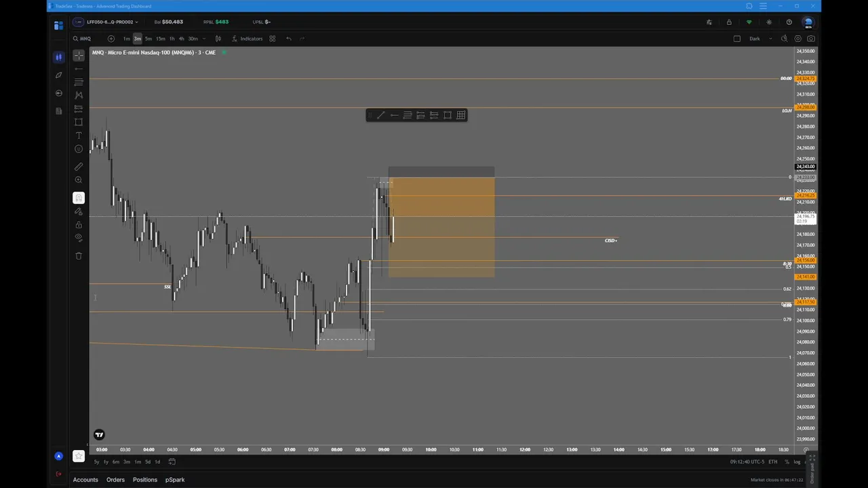The width and height of the screenshot is (868, 488).
Task: Open the TradeSea dashboard home icon
Action: tap(58, 25)
